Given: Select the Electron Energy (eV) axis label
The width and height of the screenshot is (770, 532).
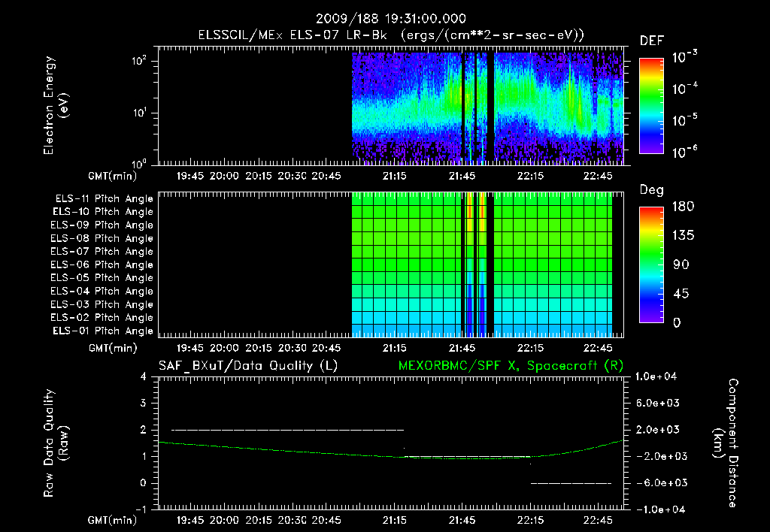Looking at the screenshot, I should point(56,105).
